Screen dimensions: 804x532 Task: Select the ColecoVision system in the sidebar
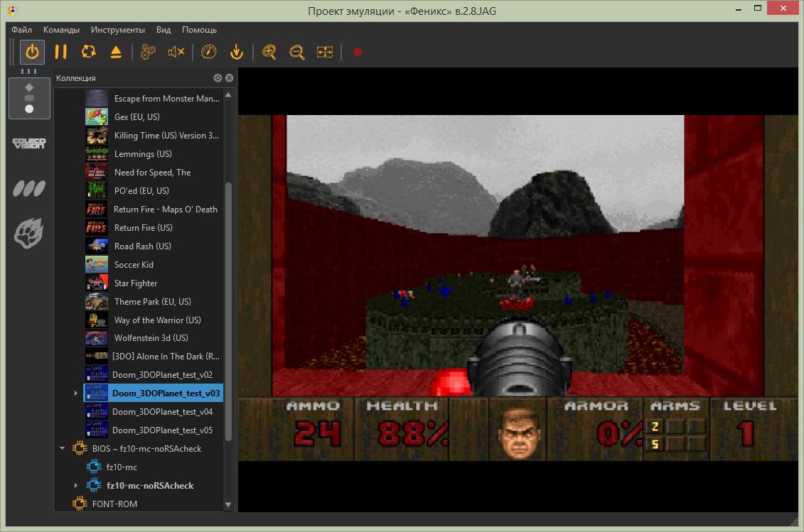[29, 143]
